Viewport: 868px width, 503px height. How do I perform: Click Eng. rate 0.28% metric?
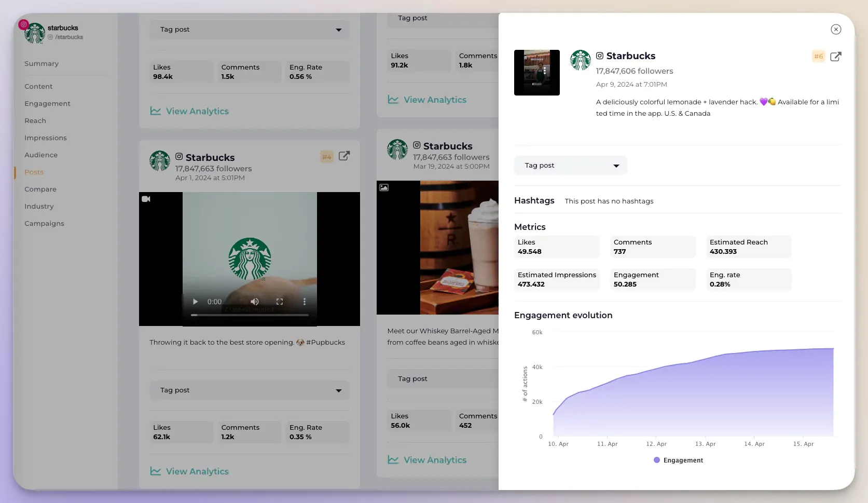point(749,280)
